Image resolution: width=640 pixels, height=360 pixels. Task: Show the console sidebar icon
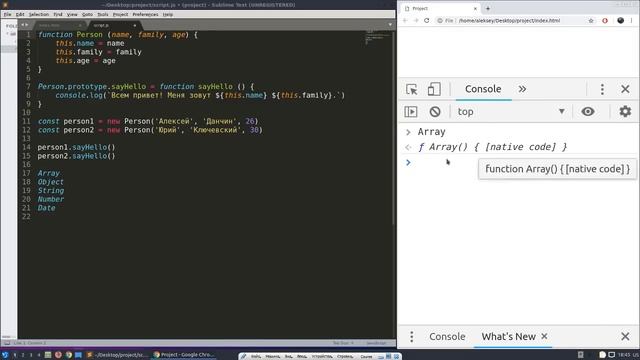click(x=411, y=111)
